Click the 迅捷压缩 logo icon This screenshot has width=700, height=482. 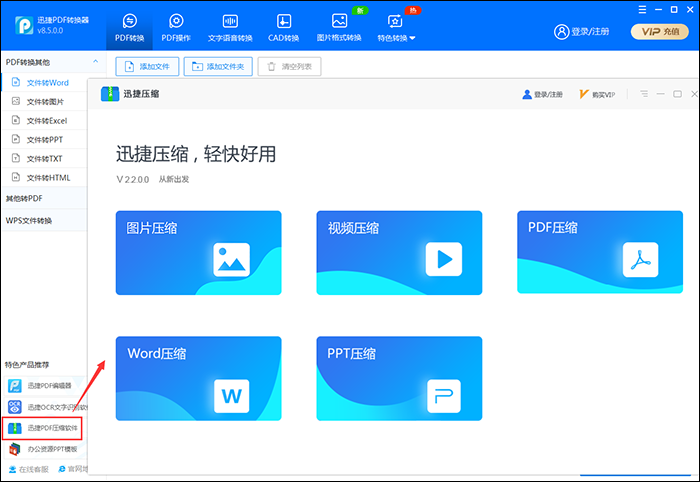pyautogui.click(x=110, y=94)
